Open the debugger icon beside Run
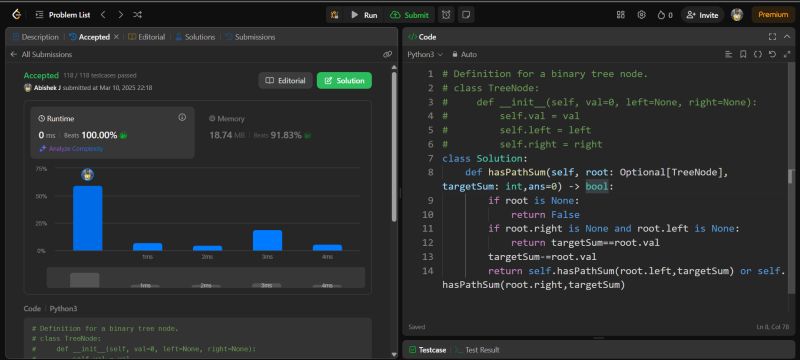Viewport: 800px width, 360px height. click(x=335, y=15)
